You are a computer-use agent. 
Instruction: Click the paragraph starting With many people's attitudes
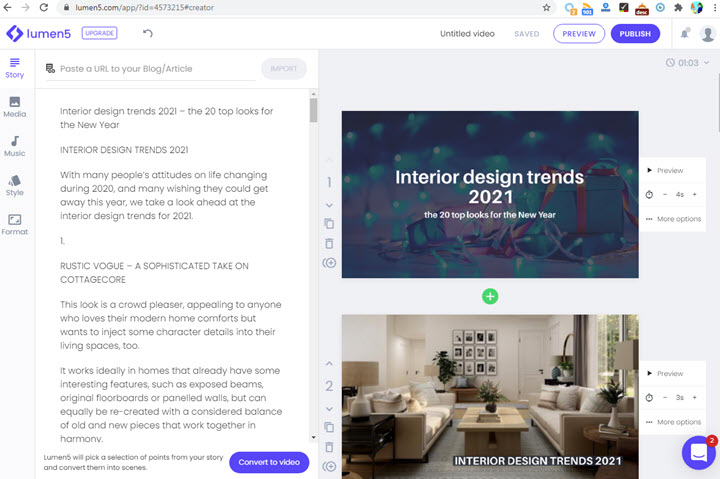(164, 195)
